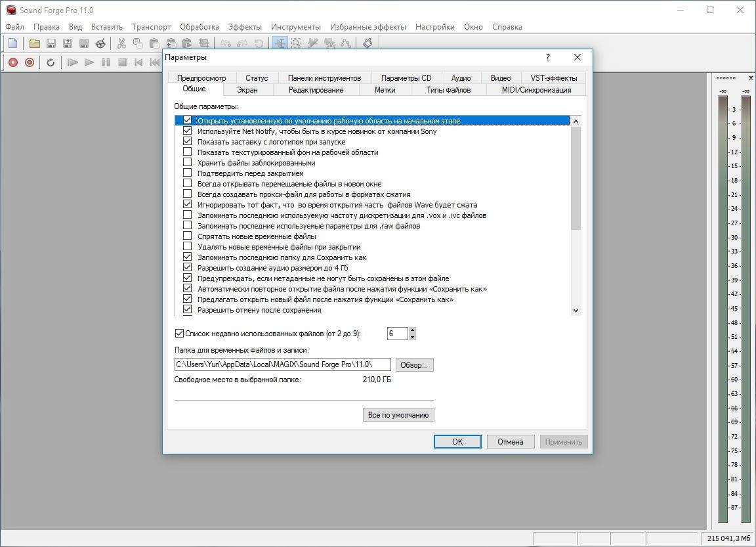
Task: Click the Play All transport button
Action: [72, 62]
